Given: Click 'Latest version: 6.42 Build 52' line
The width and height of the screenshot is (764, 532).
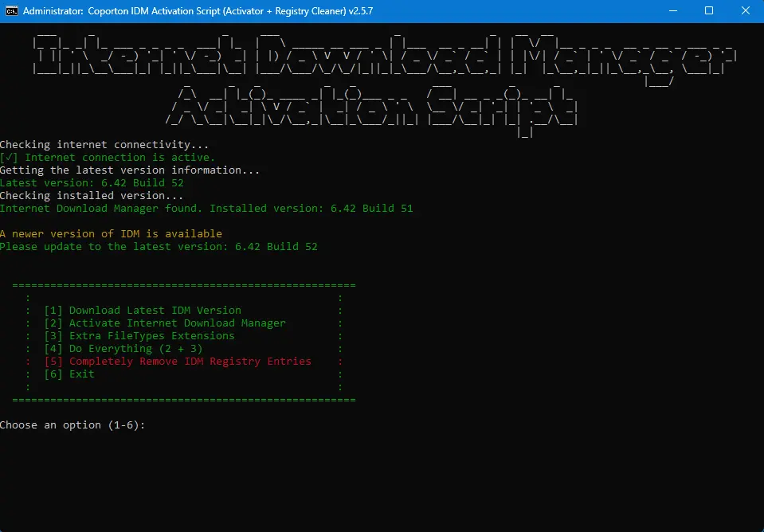Looking at the screenshot, I should (92, 182).
